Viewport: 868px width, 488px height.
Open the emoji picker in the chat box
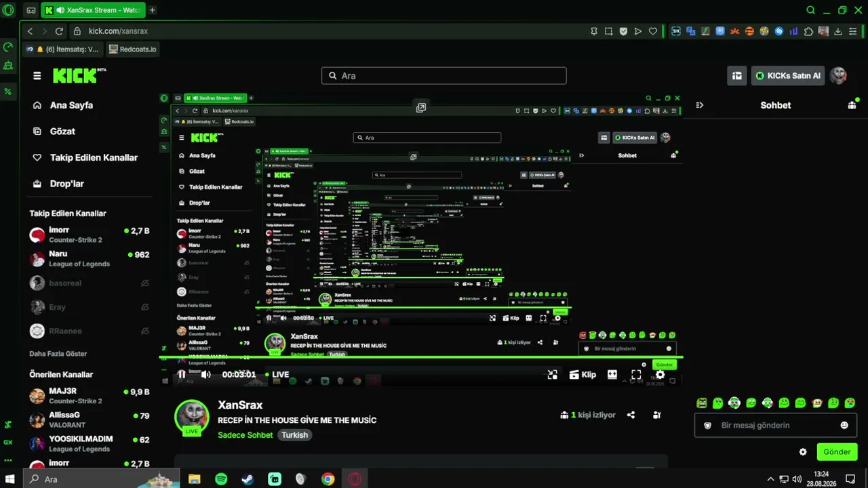tap(844, 426)
